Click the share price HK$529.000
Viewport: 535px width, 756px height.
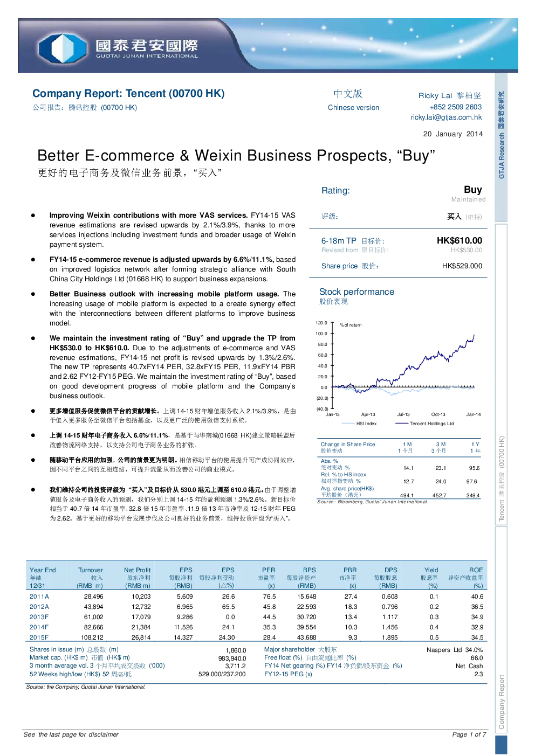(462, 266)
